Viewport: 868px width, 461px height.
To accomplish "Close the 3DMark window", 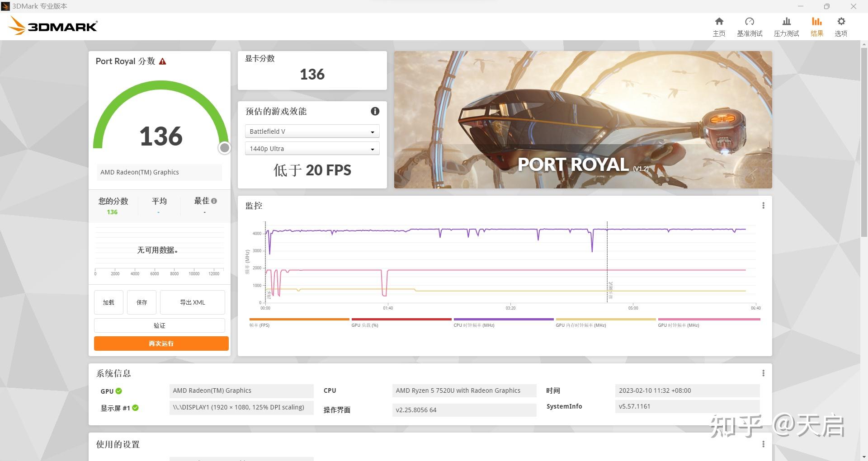I will click(854, 6).
